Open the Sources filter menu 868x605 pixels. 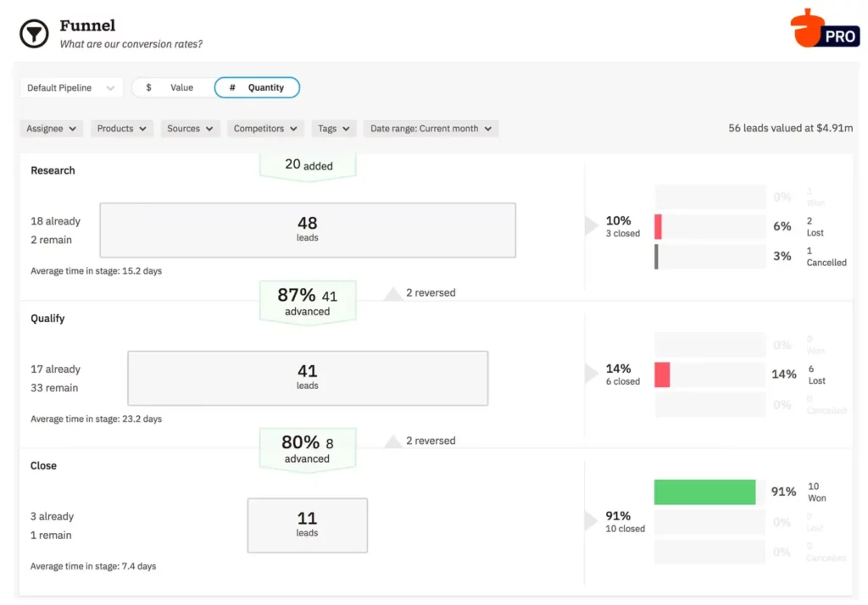[190, 128]
